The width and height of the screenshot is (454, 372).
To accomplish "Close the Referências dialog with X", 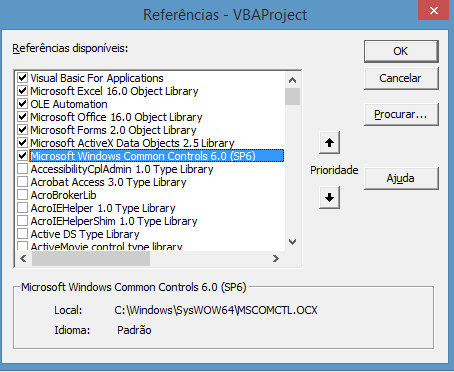I will click(434, 10).
